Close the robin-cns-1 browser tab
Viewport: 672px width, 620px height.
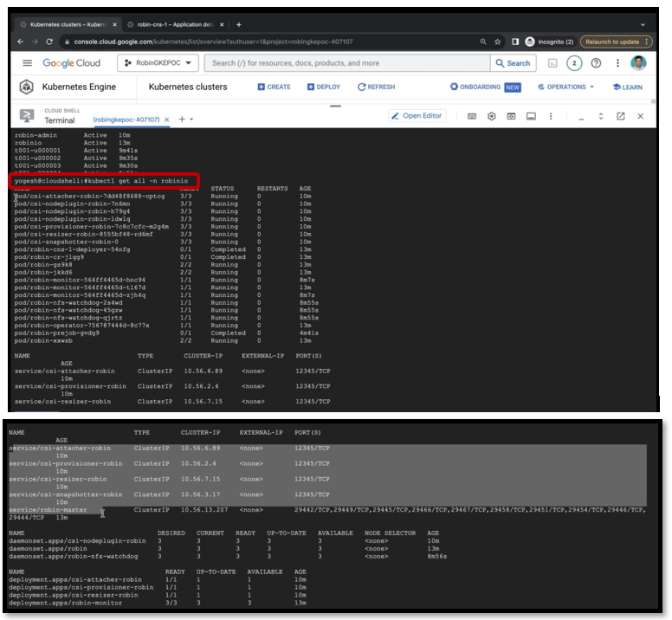(222, 25)
